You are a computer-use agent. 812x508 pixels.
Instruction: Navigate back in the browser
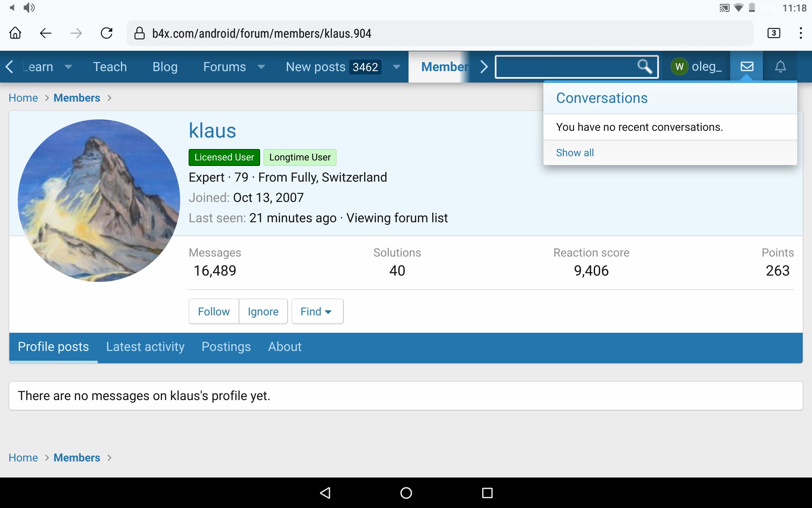45,33
